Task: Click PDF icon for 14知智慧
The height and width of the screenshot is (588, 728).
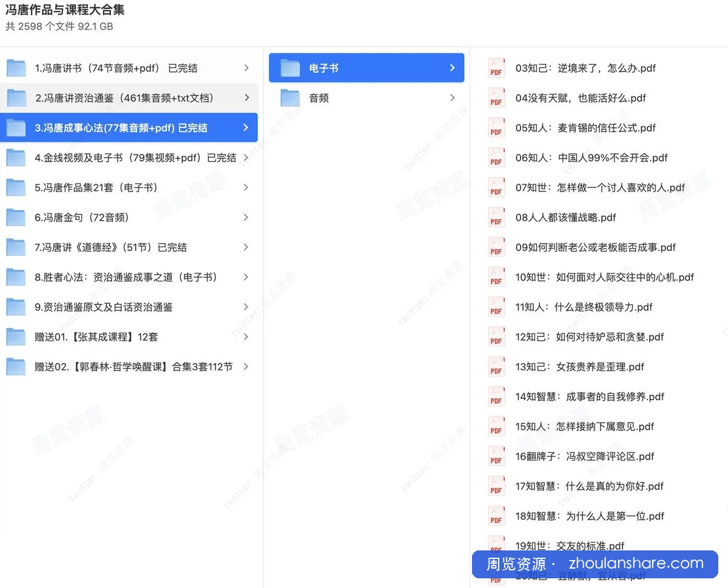Action: click(x=497, y=396)
